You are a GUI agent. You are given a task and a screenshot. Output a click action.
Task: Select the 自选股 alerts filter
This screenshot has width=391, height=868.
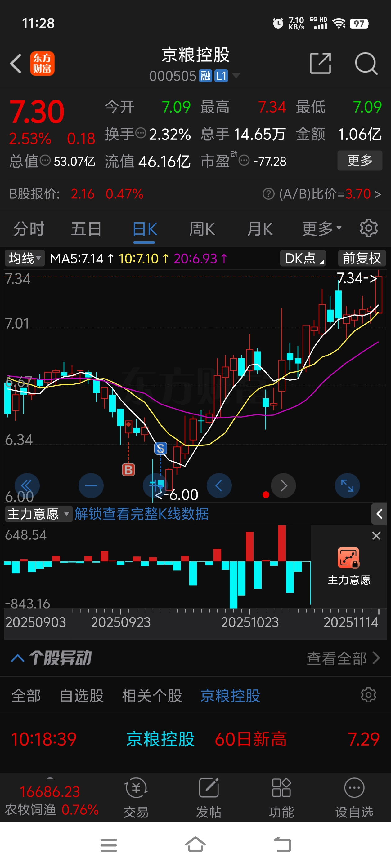(82, 696)
